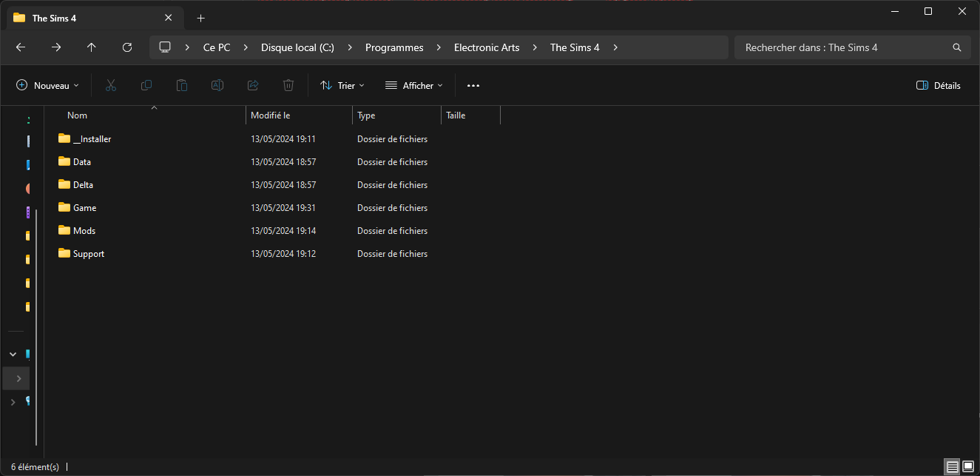Click the Rename icon in toolbar

[217, 86]
